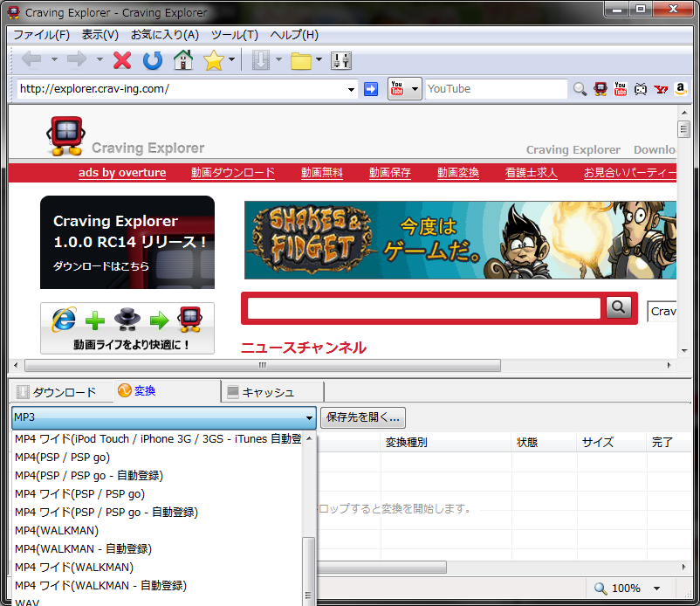Expand the search engine selector arrow
The image size is (700, 606).
(415, 89)
